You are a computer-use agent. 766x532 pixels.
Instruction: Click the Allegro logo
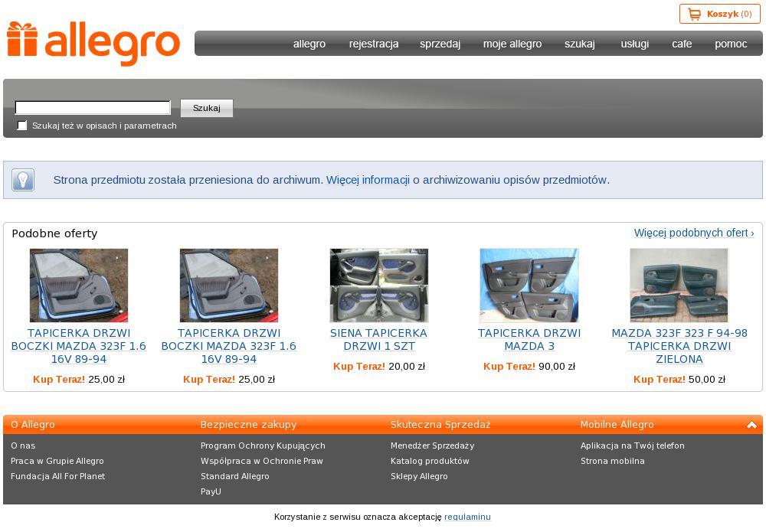point(93,43)
